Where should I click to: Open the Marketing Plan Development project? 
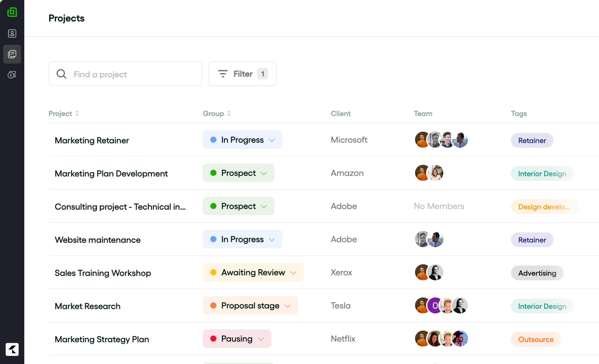click(111, 173)
